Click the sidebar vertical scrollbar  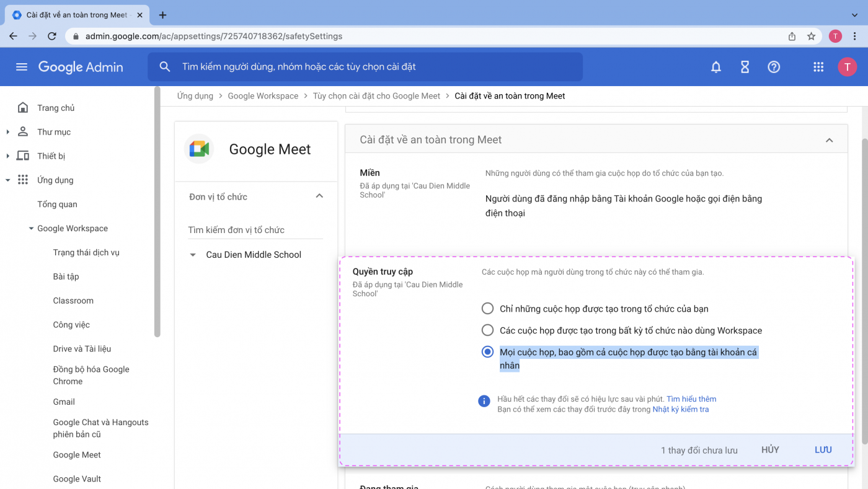tap(157, 212)
